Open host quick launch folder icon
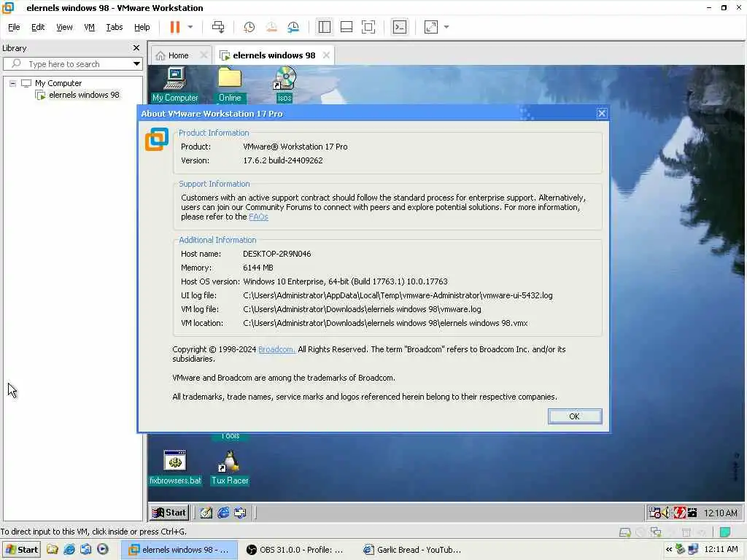Screen dimensions: 747x560 pyautogui.click(x=52, y=550)
